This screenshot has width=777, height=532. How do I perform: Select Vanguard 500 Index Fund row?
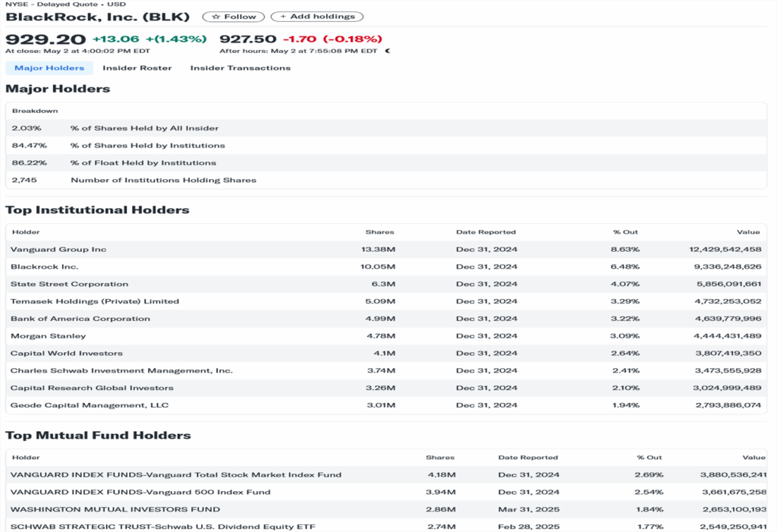coord(140,492)
